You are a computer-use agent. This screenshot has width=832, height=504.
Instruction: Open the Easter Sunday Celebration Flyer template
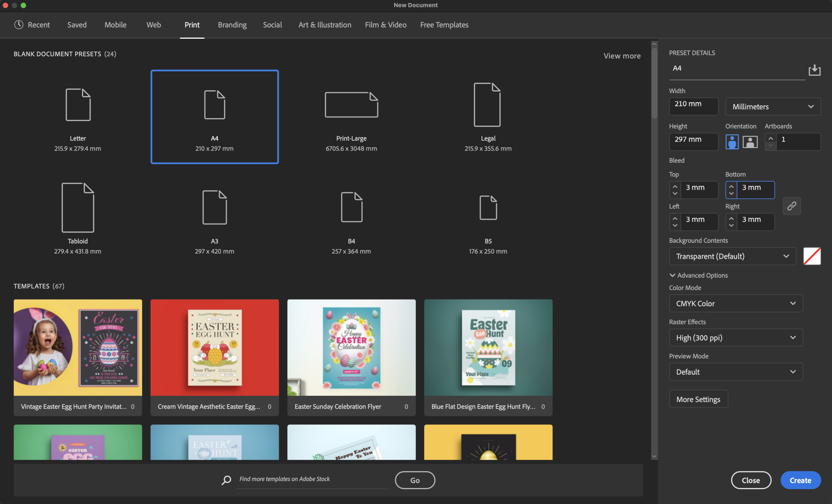tap(351, 347)
